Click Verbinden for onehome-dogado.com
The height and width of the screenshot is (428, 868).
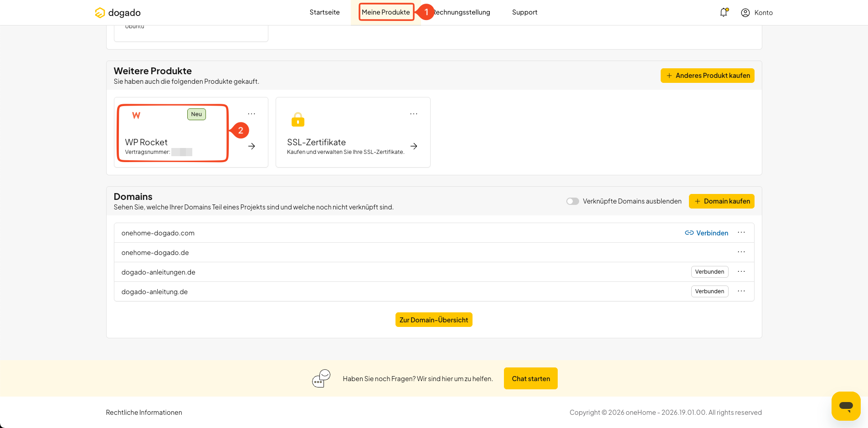707,233
